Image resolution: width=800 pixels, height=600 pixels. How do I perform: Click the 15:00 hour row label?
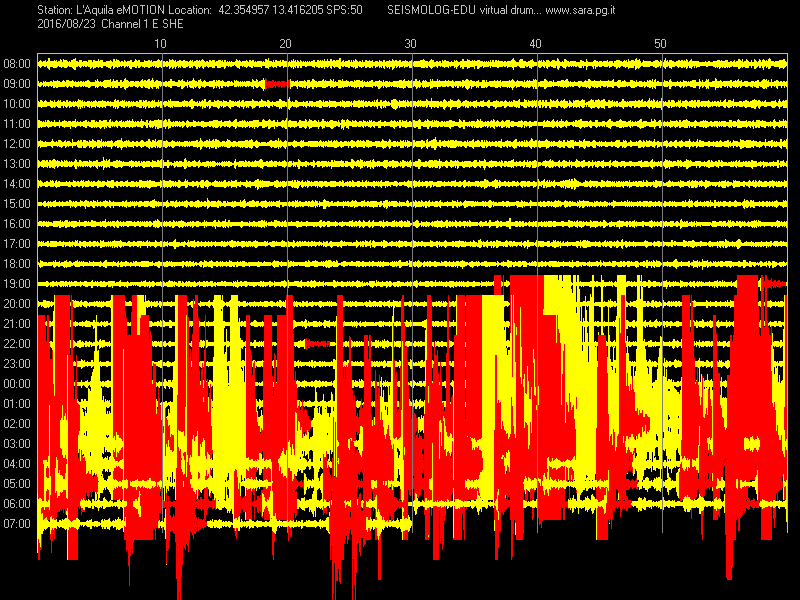coord(17,204)
